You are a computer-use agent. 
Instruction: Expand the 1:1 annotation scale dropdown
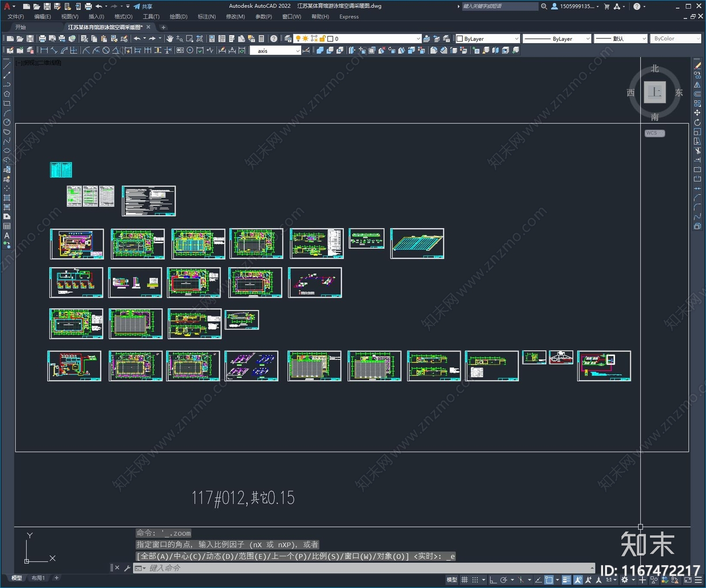(611, 580)
